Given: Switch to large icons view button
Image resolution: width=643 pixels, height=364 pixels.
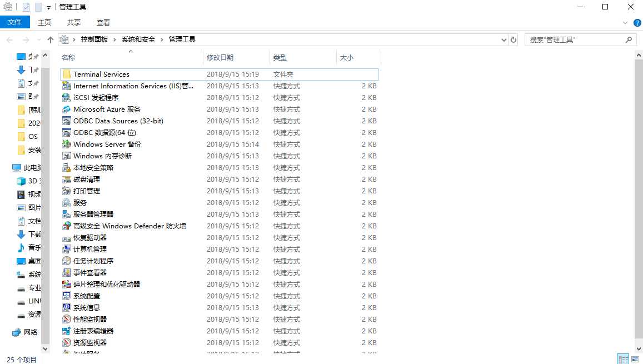Looking at the screenshot, I should [x=636, y=360].
